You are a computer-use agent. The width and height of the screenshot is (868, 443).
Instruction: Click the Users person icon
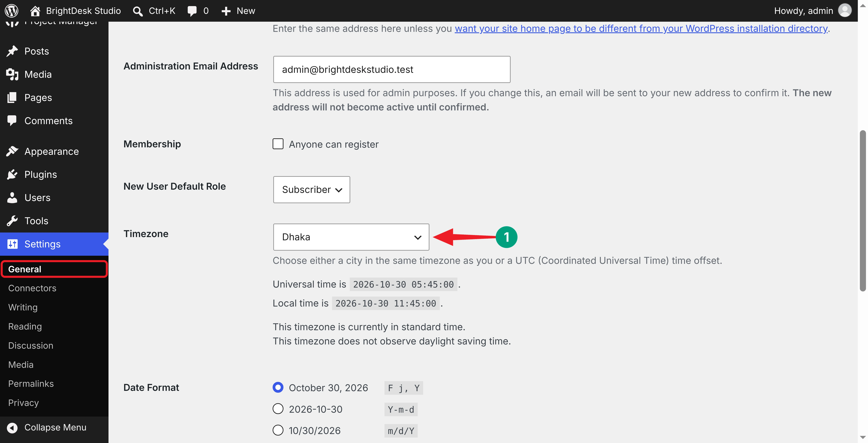[12, 198]
